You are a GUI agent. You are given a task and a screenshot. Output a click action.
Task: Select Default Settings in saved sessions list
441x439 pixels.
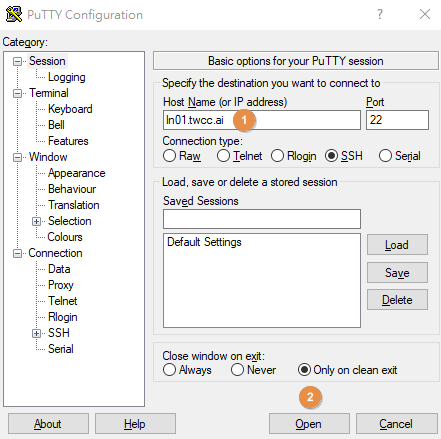(204, 242)
